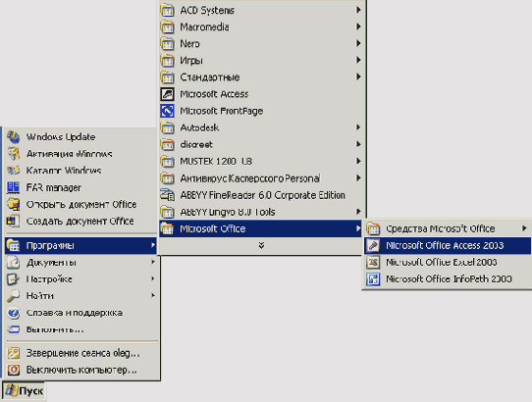This screenshot has width=532, height=402.
Task: Expand Autodesk submenu arrow
Action: (x=358, y=127)
